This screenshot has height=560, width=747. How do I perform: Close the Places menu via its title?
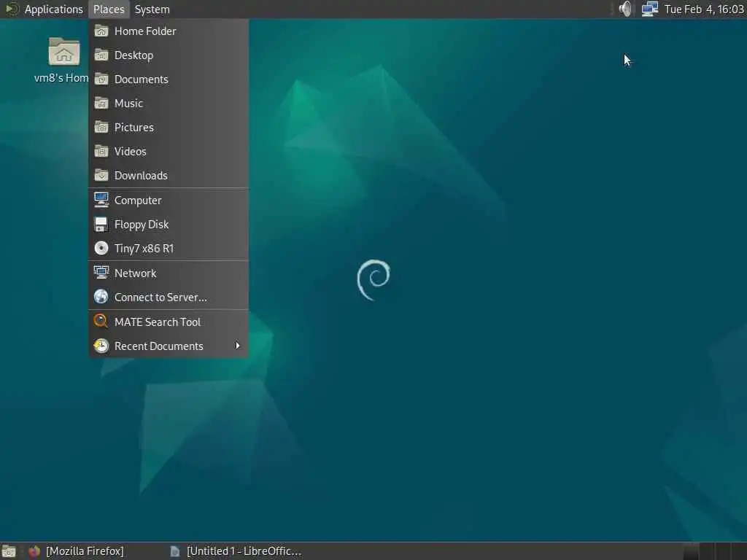(x=109, y=9)
